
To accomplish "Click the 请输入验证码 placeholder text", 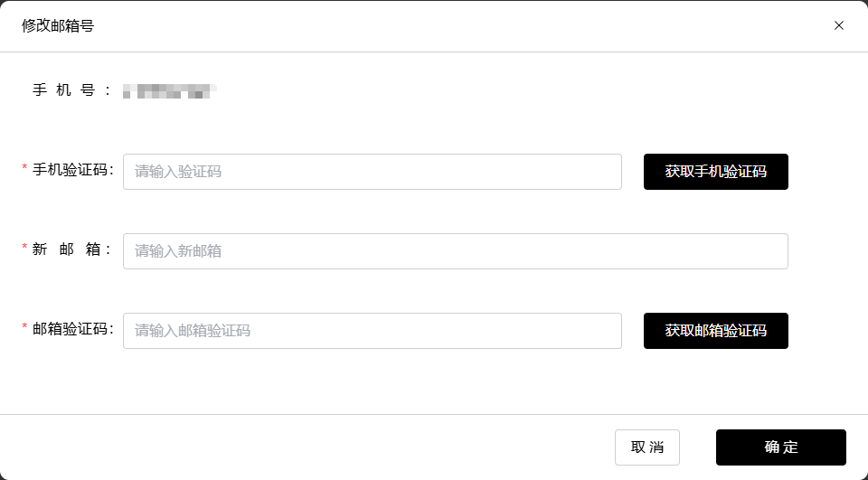I will click(178, 172).
